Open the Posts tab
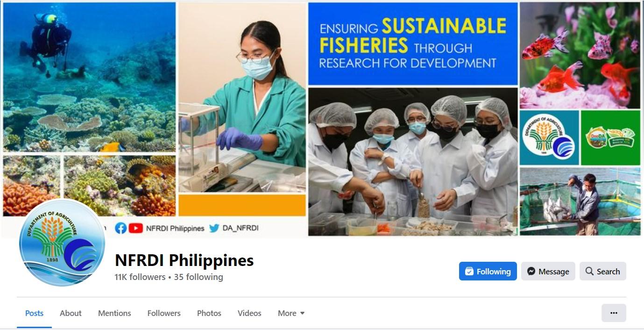 click(34, 313)
